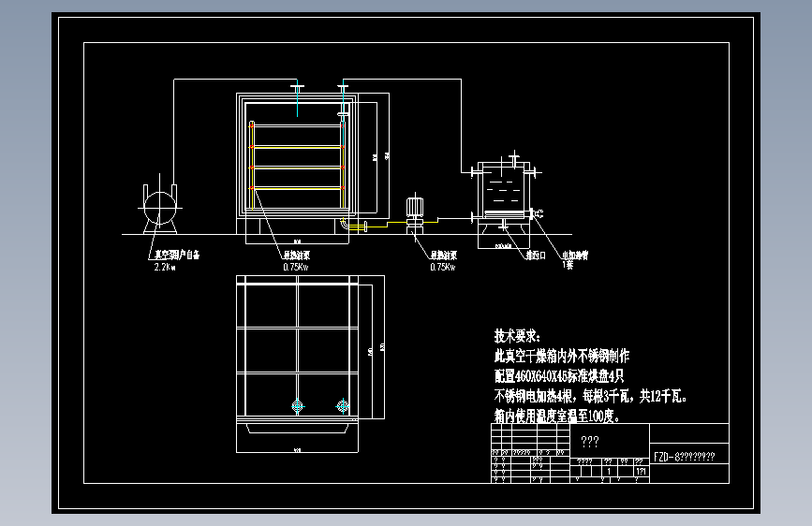Click the '1' quantity cell in the title block
This screenshot has height=526, width=812.
(x=609, y=472)
